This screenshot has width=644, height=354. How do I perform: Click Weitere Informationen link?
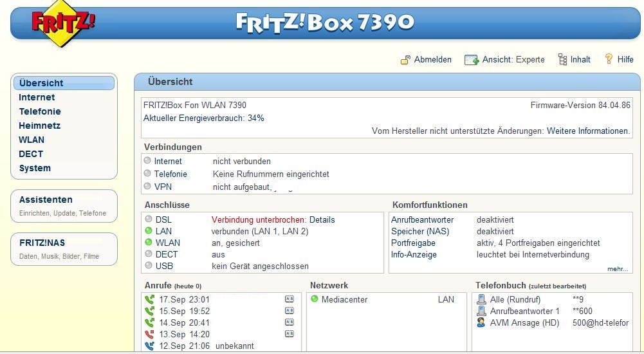[x=587, y=131]
